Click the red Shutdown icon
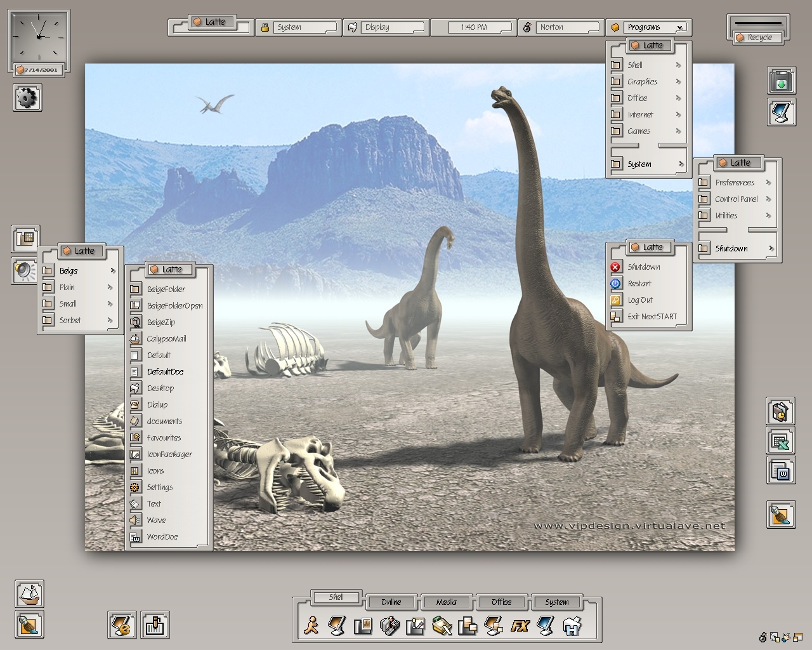Viewport: 812px width, 650px height. [615, 267]
